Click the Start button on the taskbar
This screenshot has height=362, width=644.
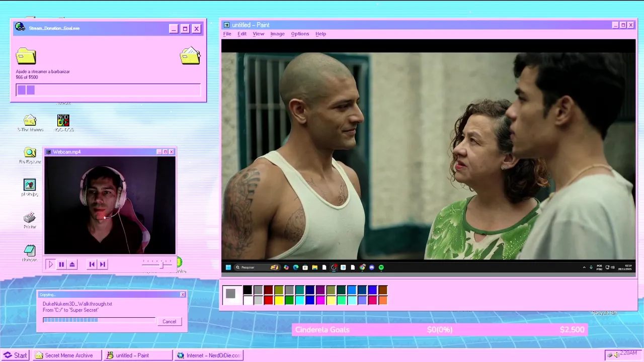tap(15, 355)
